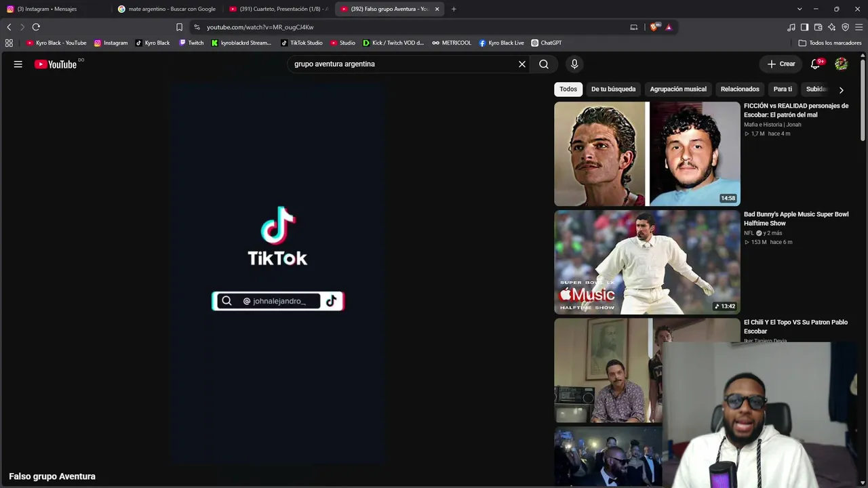Viewport: 868px width, 488px height.
Task: Click the browser address bar URL
Action: point(260,27)
